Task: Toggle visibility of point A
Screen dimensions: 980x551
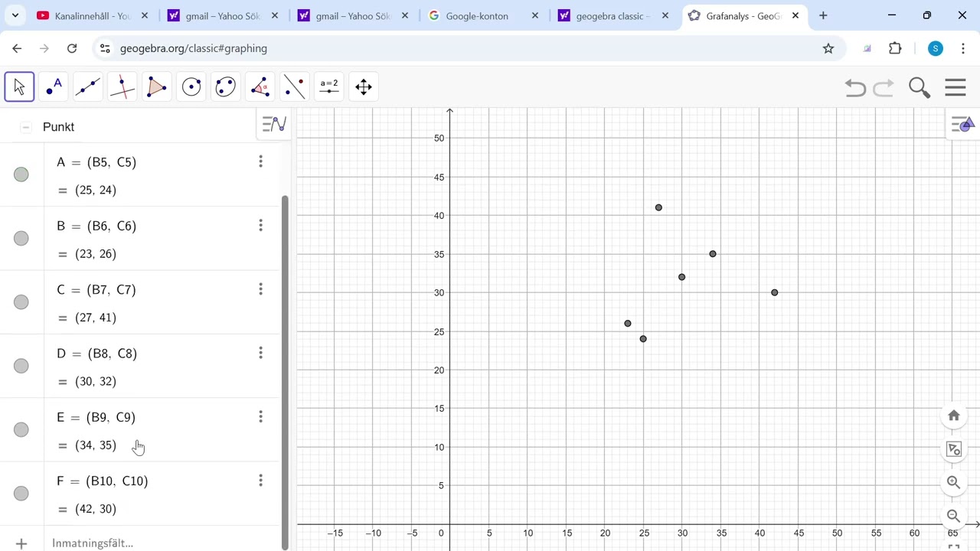Action: [x=21, y=174]
